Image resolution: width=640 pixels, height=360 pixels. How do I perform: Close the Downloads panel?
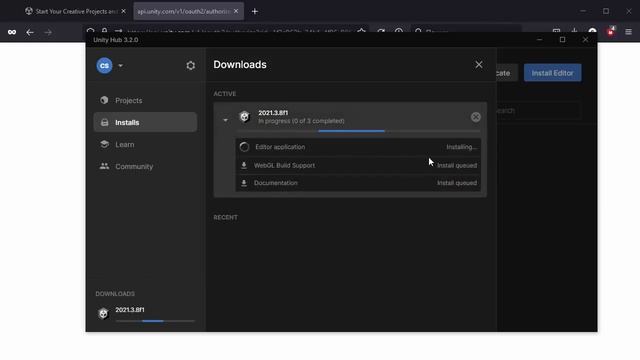tap(479, 64)
